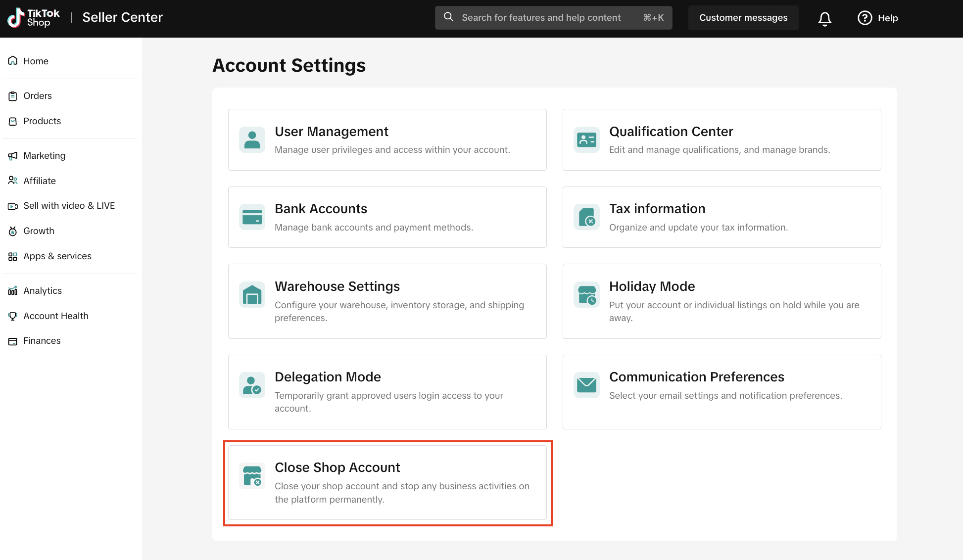Open Finances from the sidebar
This screenshot has width=963, height=560.
pos(42,341)
